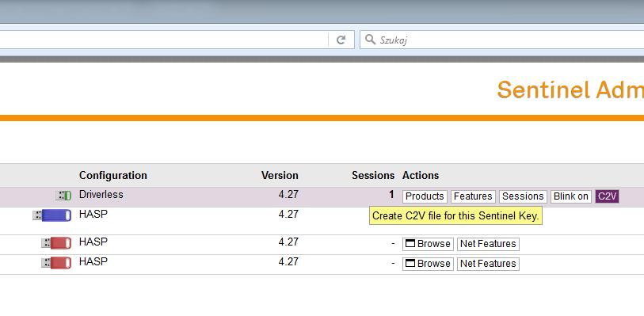Click the Version column header

280,175
